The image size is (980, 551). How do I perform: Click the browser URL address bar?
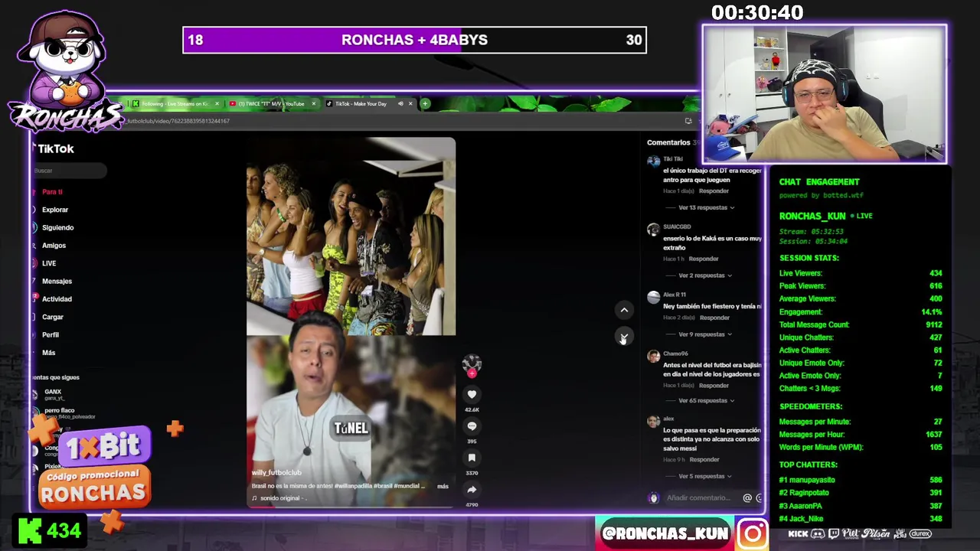coord(398,121)
